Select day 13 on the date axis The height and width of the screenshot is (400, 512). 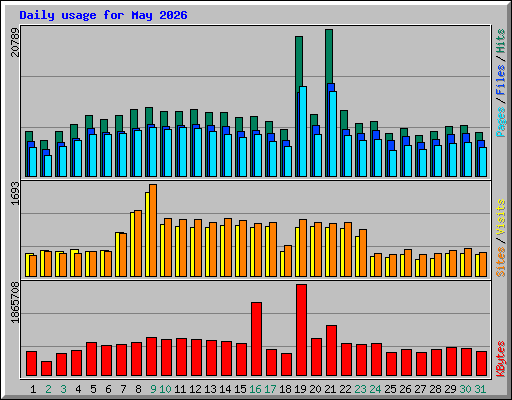coord(210,389)
